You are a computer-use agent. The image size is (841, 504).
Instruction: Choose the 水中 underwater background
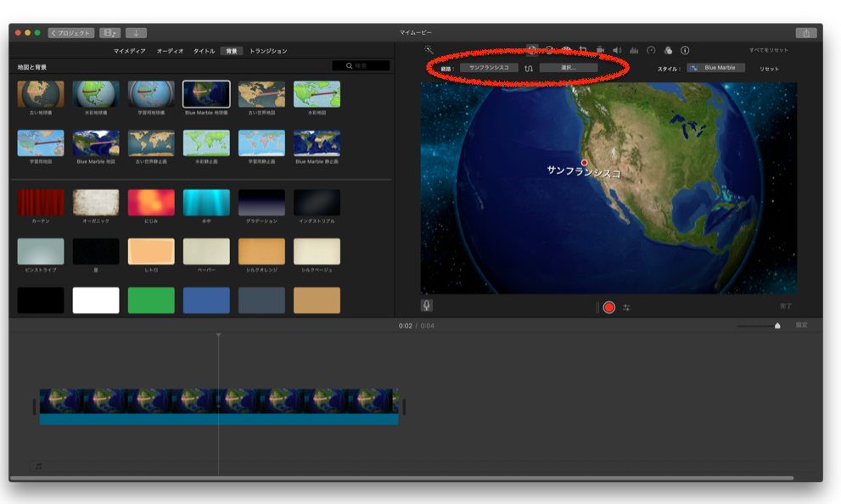coord(206,203)
